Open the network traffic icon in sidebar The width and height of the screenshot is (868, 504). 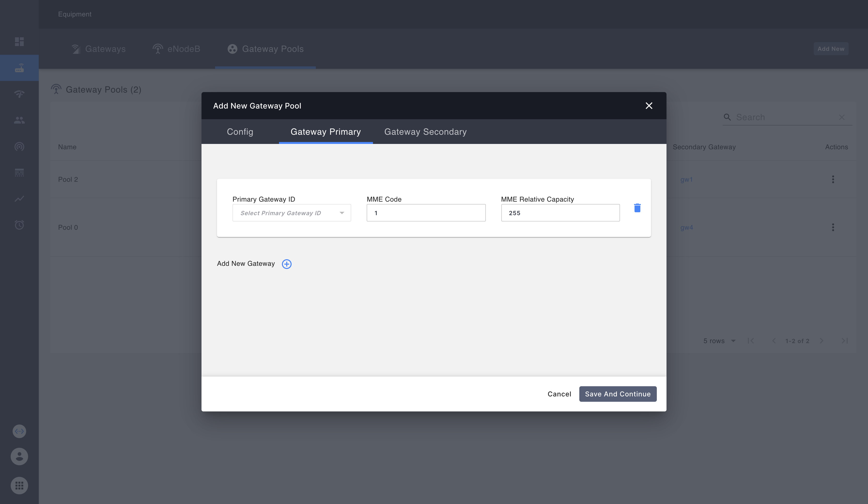point(19,94)
